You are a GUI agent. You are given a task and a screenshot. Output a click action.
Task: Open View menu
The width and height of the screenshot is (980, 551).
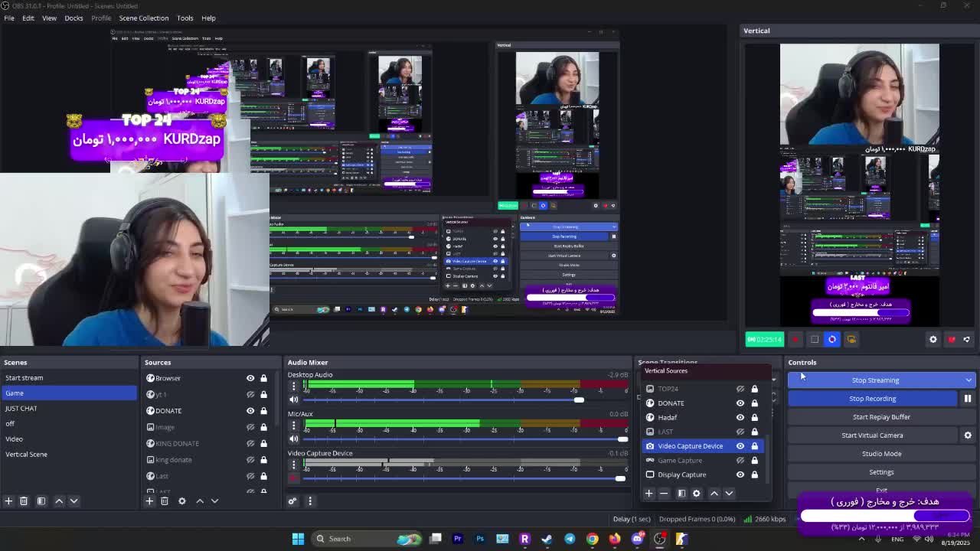point(49,18)
